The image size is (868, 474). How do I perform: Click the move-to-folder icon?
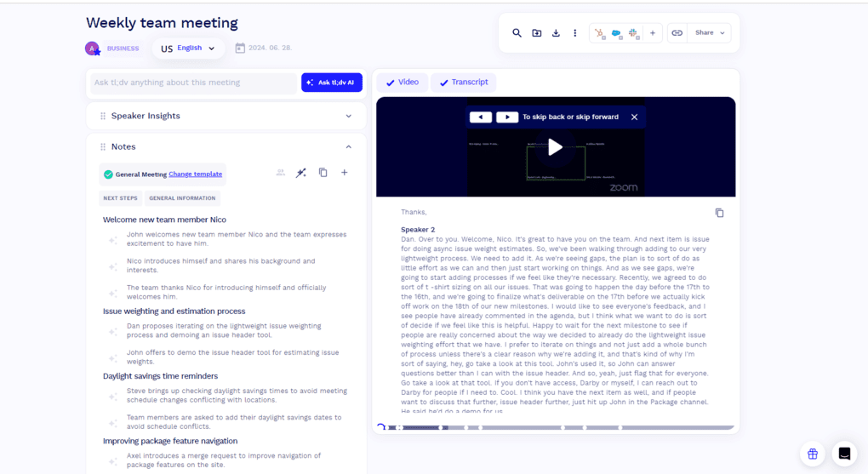[x=536, y=33]
